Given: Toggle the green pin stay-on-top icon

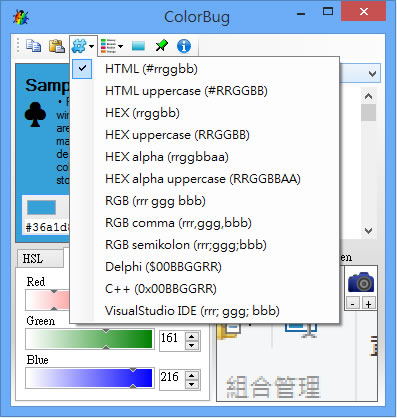Looking at the screenshot, I should pyautogui.click(x=162, y=46).
